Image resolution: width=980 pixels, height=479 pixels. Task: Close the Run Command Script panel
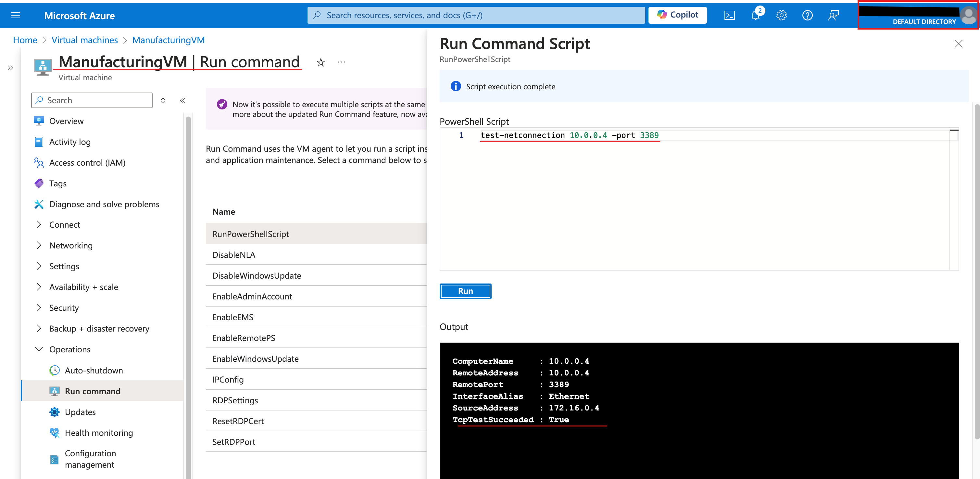pyautogui.click(x=958, y=44)
